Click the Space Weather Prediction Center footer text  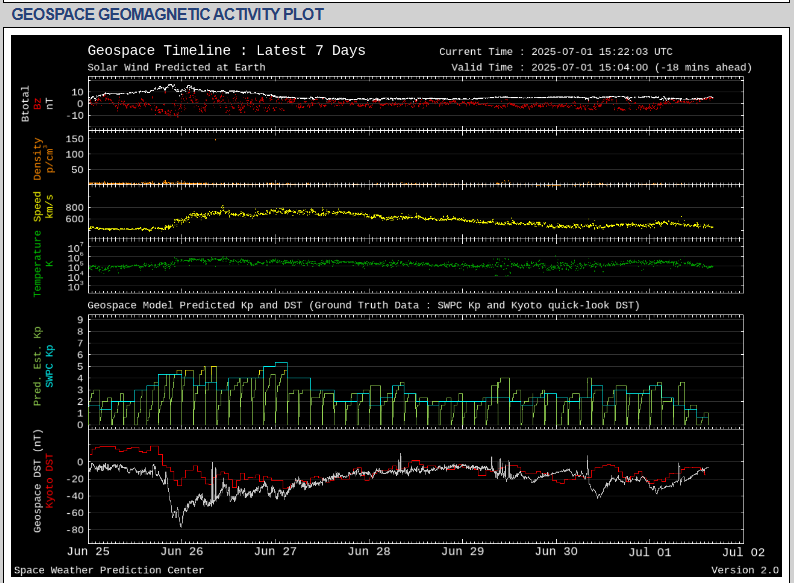[109, 570]
